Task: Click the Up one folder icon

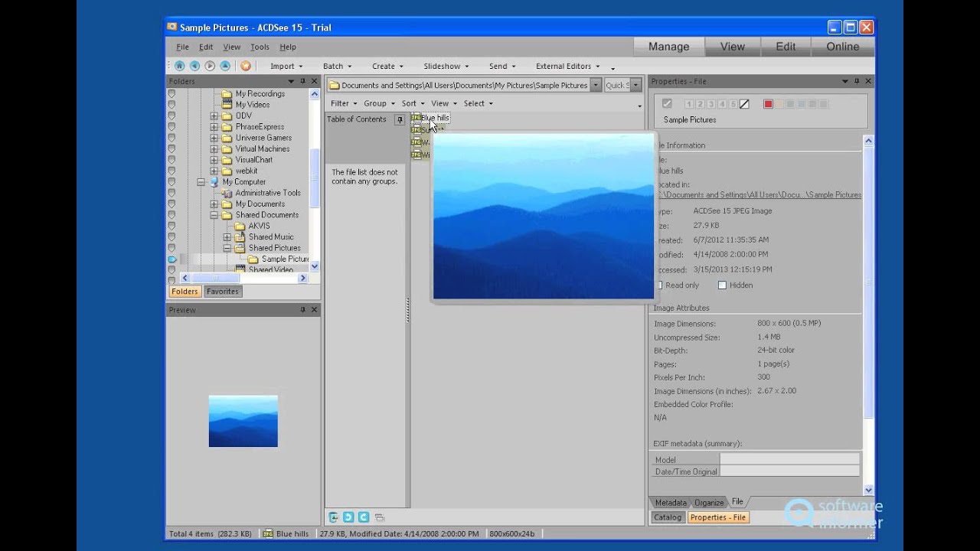Action: pos(225,66)
